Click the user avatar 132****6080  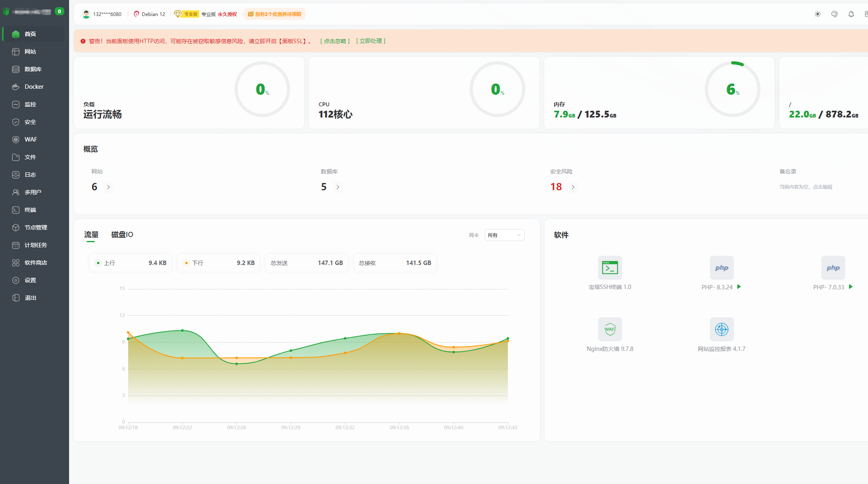[x=86, y=14]
